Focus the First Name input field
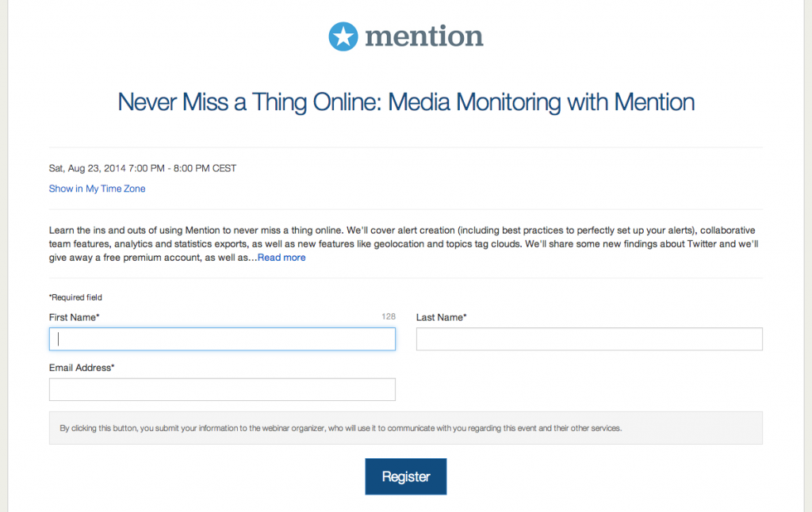This screenshot has width=812, height=512. tap(222, 339)
